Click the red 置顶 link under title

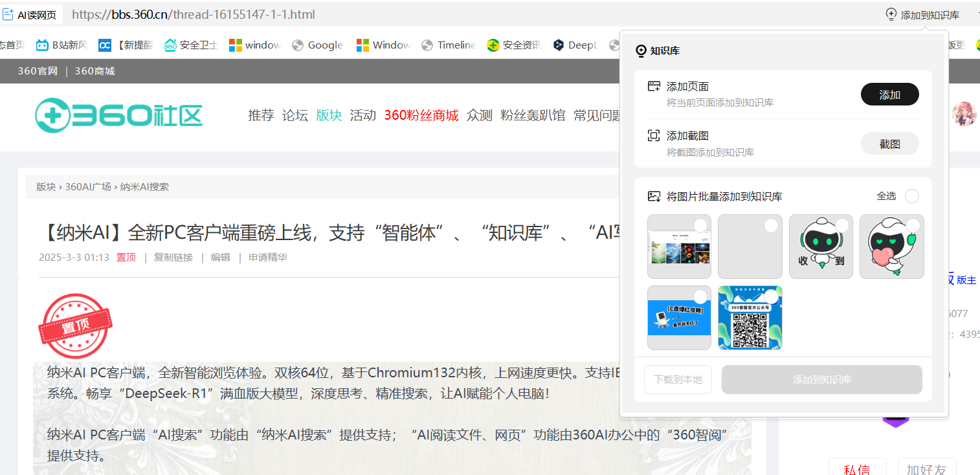click(126, 257)
